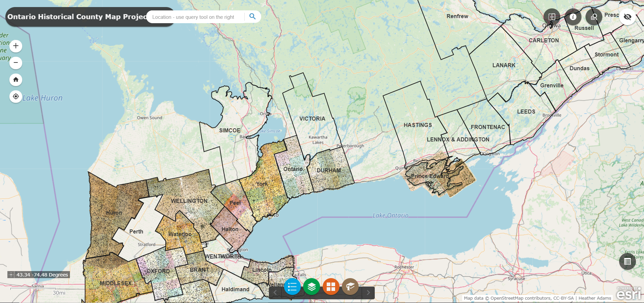Image resolution: width=644 pixels, height=303 pixels.
Task: Zoom out of the map
Action: click(x=15, y=63)
